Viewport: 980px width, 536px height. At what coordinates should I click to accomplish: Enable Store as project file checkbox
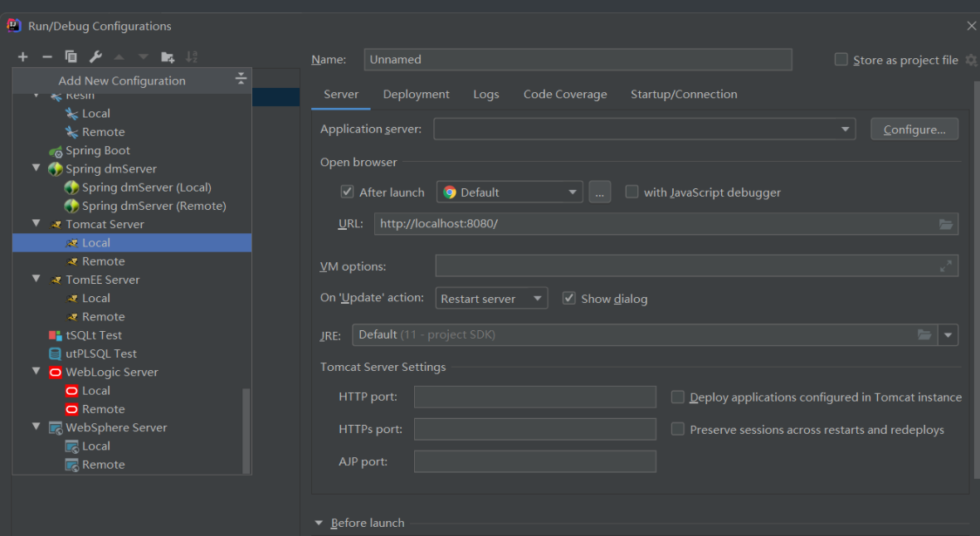point(841,60)
